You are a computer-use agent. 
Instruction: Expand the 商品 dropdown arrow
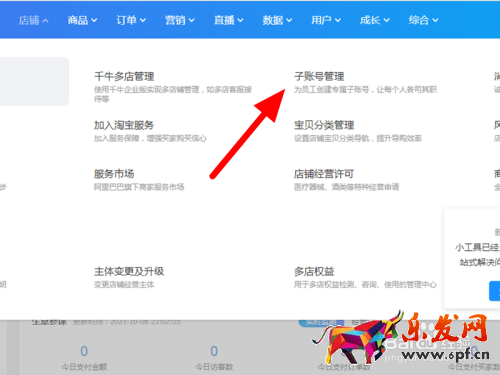coord(94,21)
